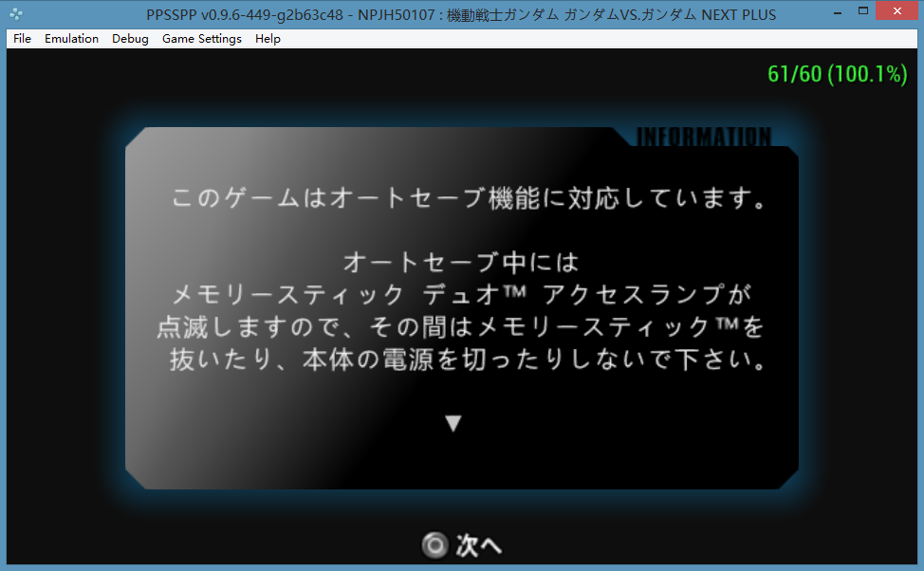Viewport: 924px width, 571px height.
Task: Click the down arrow in information dialog
Action: (x=453, y=423)
